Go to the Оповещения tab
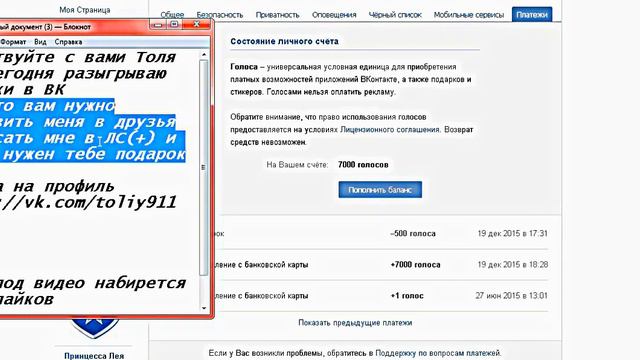The height and width of the screenshot is (360, 640). (334, 15)
